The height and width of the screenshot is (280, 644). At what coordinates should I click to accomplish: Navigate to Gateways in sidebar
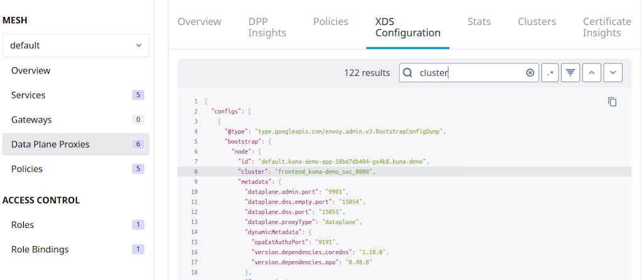point(75,120)
